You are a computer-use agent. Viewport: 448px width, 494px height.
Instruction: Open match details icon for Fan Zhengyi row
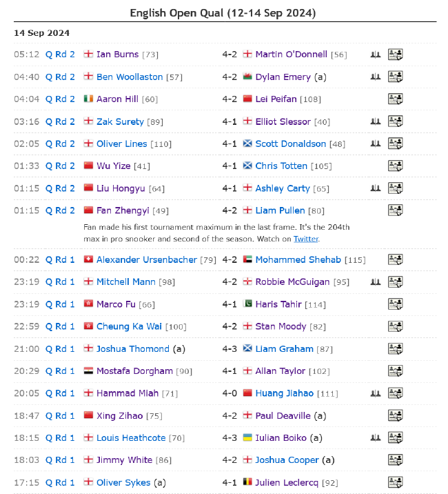coord(395,210)
